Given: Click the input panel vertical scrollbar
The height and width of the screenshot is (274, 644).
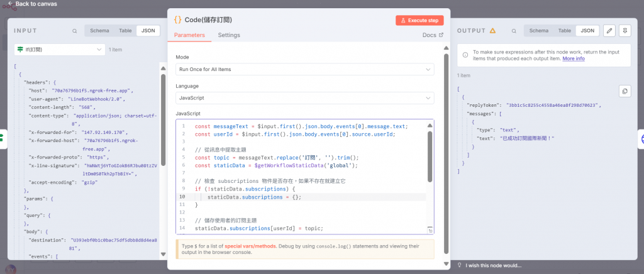Looking at the screenshot, I should (x=163, y=119).
